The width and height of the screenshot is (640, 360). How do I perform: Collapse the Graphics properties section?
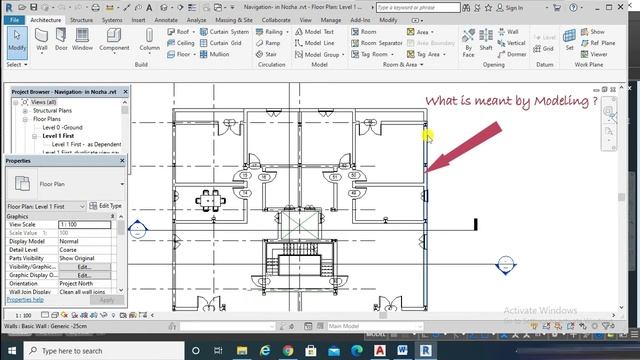point(113,216)
